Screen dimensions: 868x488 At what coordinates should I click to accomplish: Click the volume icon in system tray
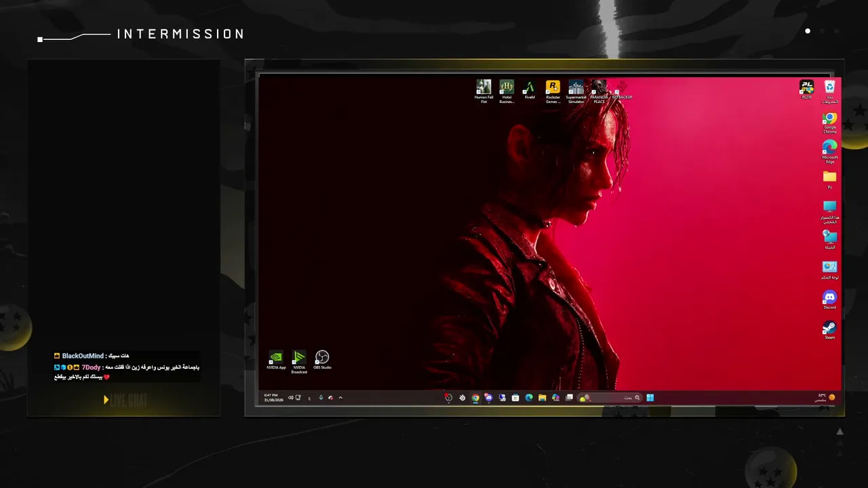(291, 398)
